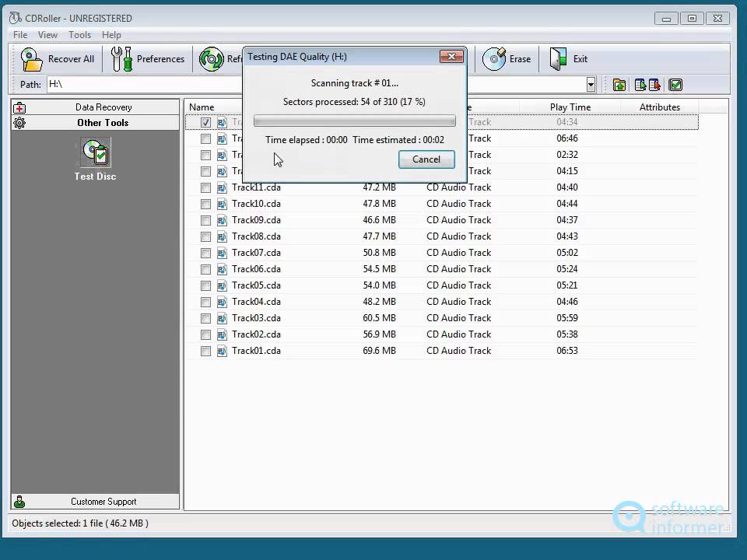Screen dimensions: 747x560
Task: Close the Testing DAE Quality dialog
Action: click(451, 57)
